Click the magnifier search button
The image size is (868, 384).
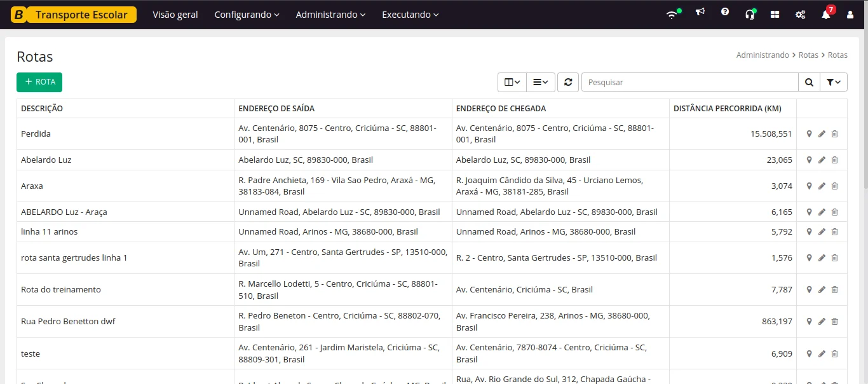pos(809,82)
